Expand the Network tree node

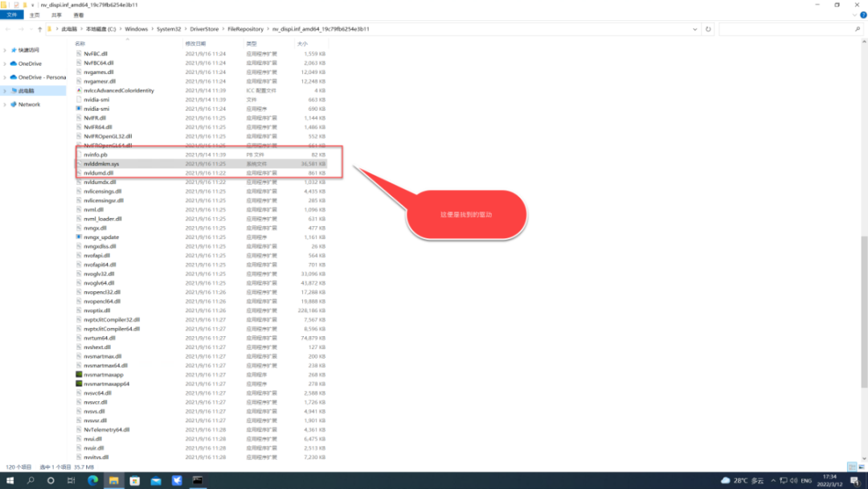pos(5,104)
